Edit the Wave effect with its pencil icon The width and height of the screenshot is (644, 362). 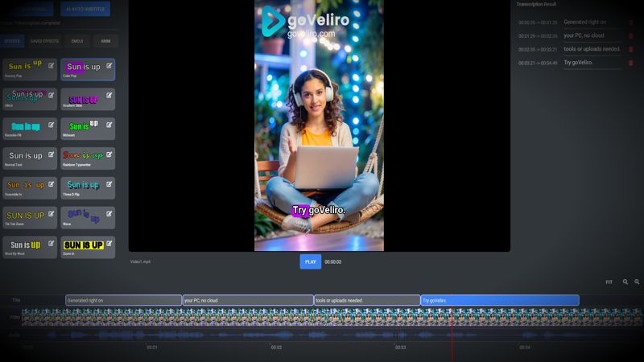(x=109, y=214)
